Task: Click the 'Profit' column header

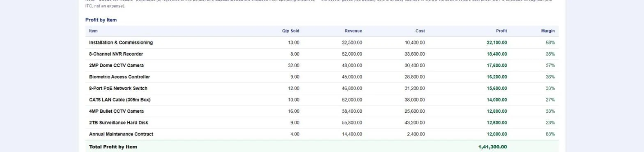Action: (501, 31)
